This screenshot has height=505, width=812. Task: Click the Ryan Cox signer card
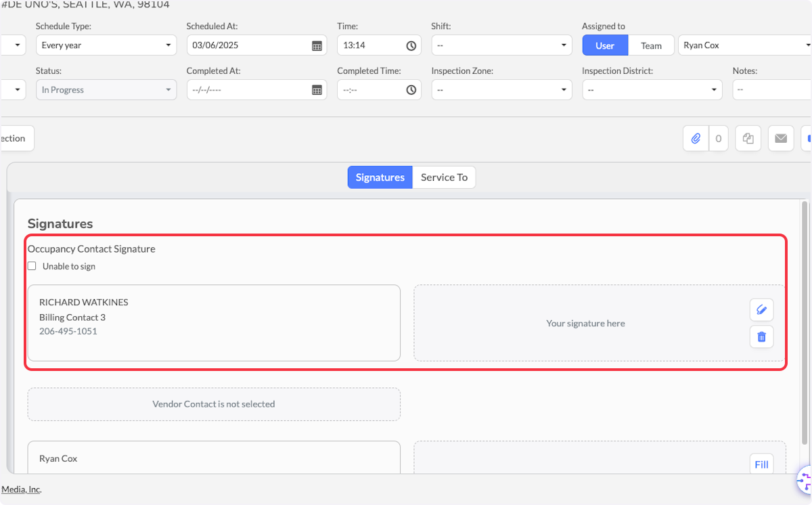tap(214, 458)
